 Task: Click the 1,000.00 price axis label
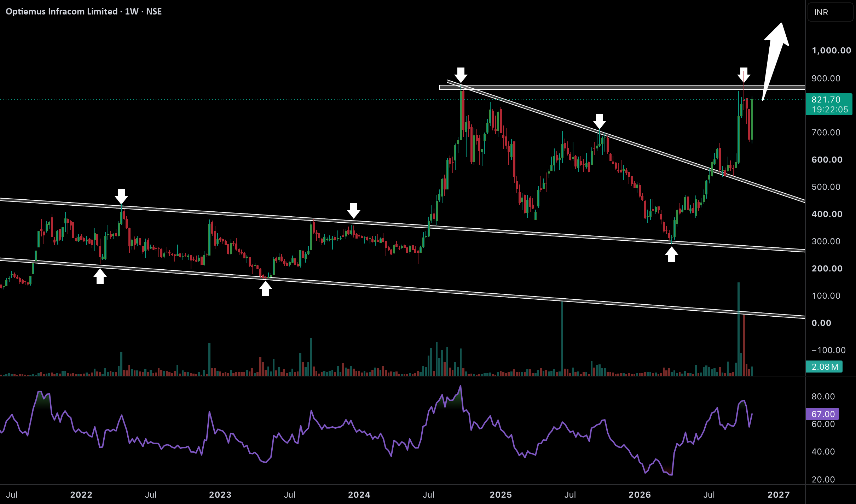coord(831,51)
